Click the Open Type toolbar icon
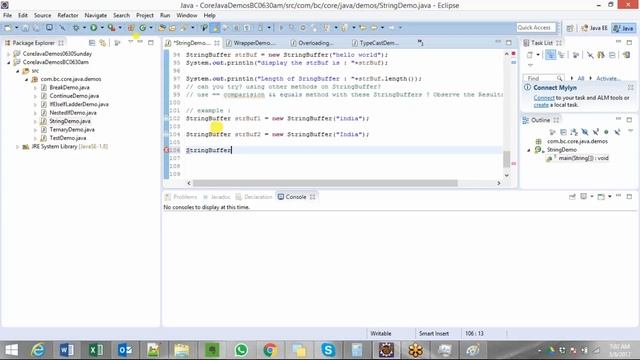This screenshot has height=360, width=640. [162, 28]
